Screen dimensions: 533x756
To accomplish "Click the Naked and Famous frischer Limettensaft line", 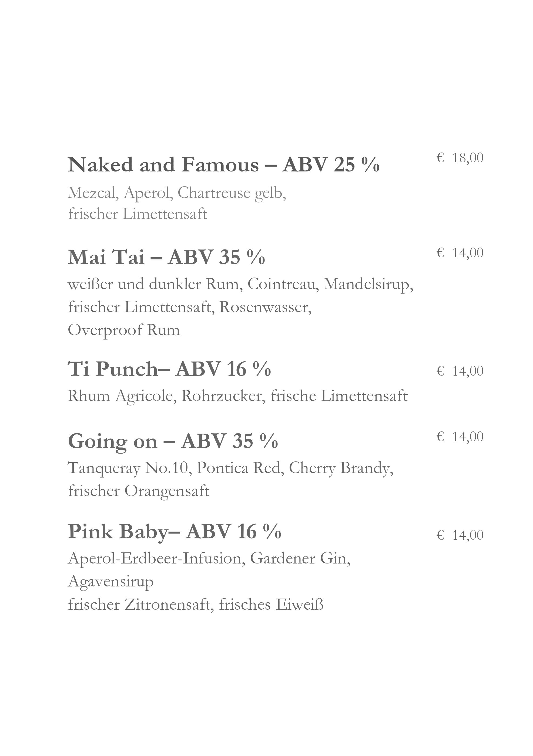I will coord(137,214).
